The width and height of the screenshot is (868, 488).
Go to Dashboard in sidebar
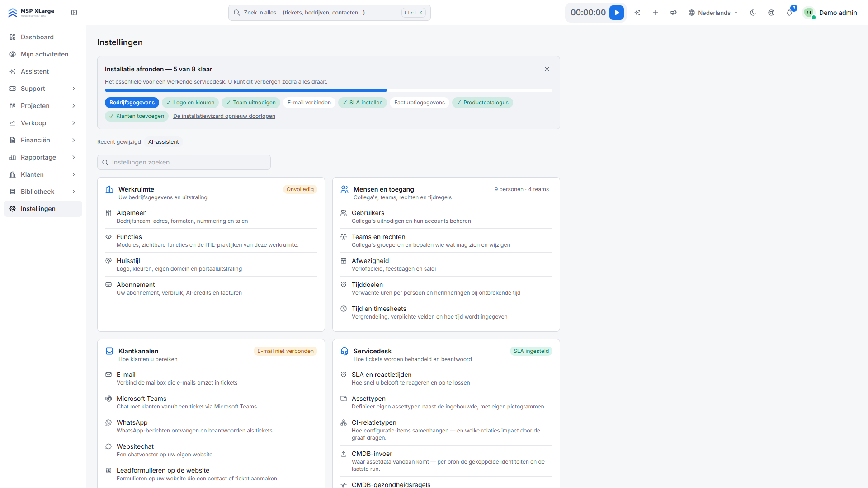coord(43,37)
